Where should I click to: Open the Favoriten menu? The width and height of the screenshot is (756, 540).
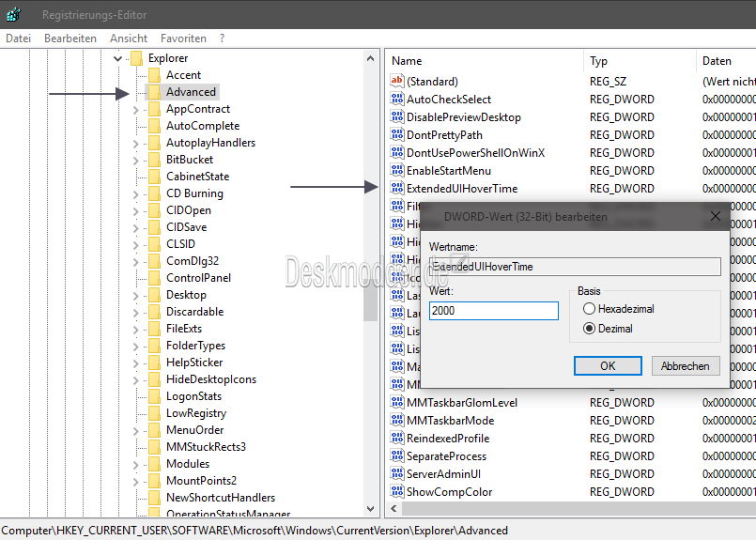[x=183, y=39]
